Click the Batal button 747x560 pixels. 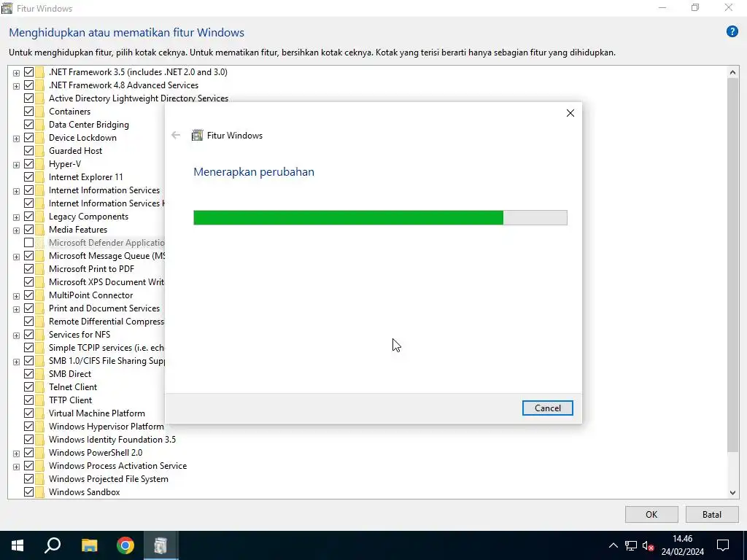point(712,514)
